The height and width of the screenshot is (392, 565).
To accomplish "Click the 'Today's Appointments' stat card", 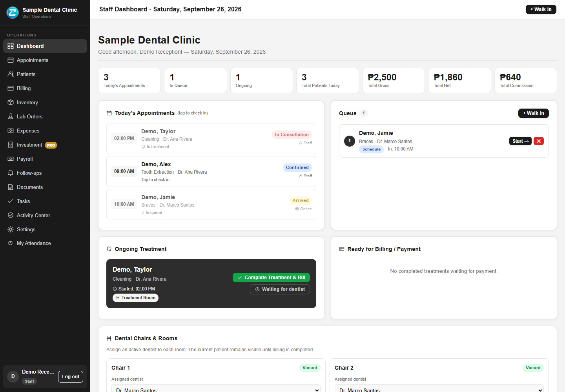I will (129, 81).
